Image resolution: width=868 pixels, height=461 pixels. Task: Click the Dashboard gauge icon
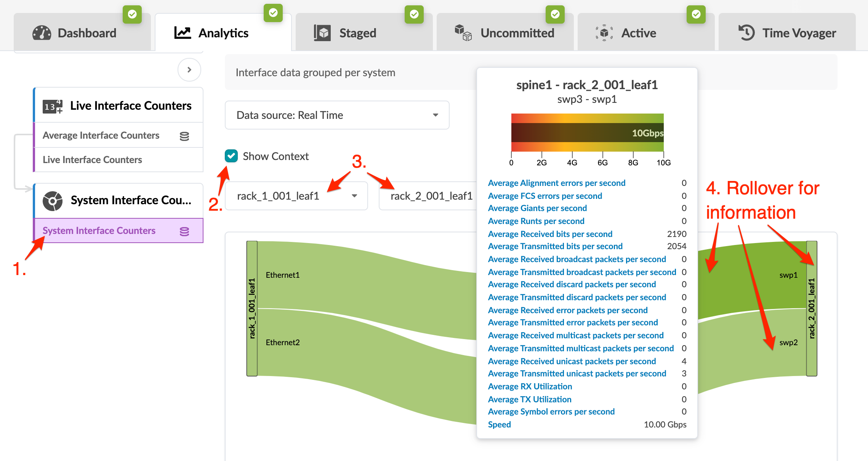42,33
